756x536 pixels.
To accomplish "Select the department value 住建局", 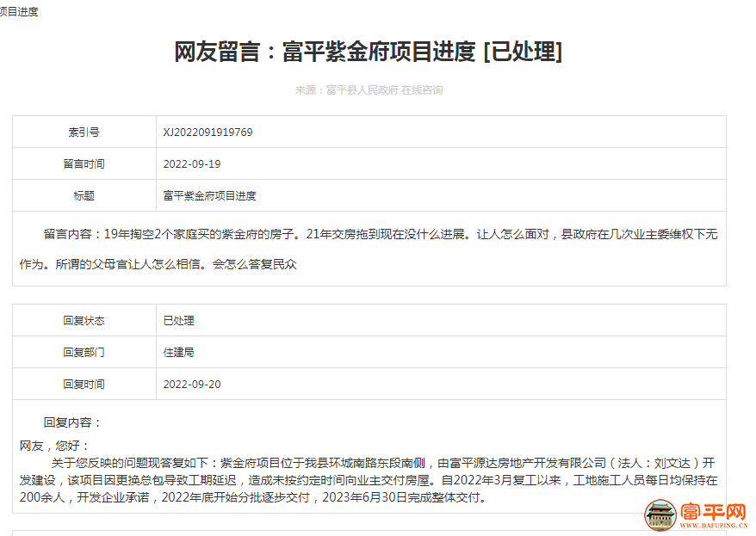I will coord(179,353).
